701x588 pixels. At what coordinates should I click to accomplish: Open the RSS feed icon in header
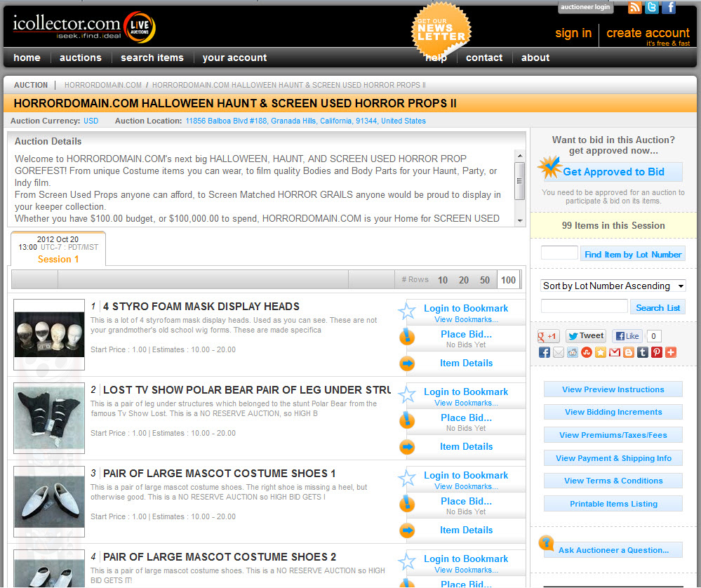coord(634,8)
